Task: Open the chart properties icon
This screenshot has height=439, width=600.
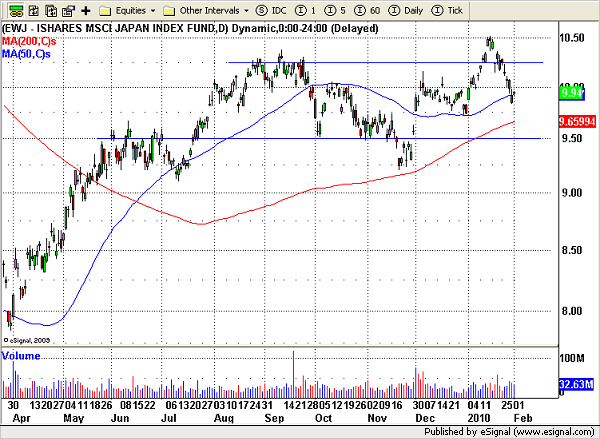Action: pos(68,11)
